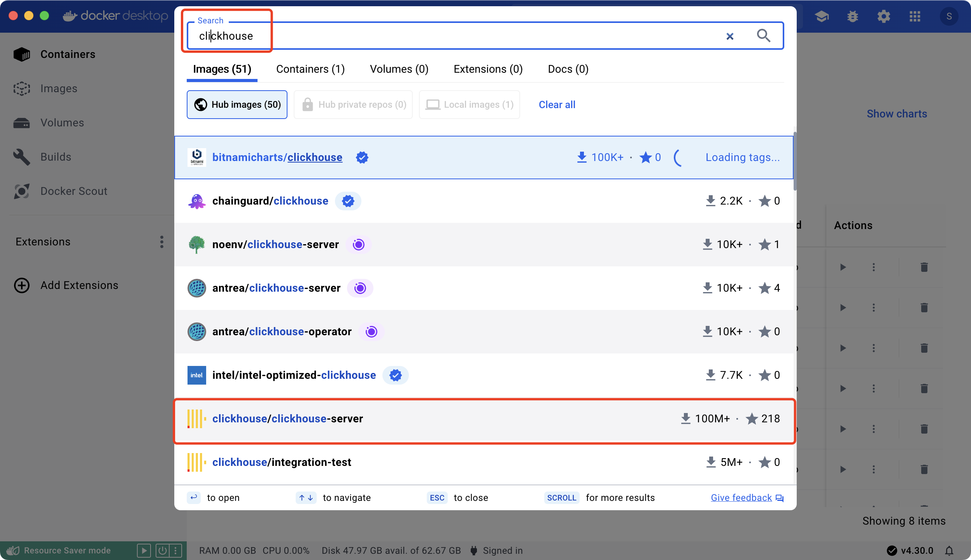This screenshot has height=560, width=971.
Task: Click Show charts link
Action: 897,114
